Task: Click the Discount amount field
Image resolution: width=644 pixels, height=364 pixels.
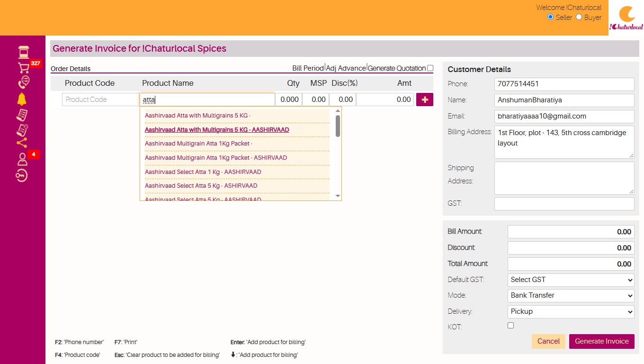Action: coord(571,248)
